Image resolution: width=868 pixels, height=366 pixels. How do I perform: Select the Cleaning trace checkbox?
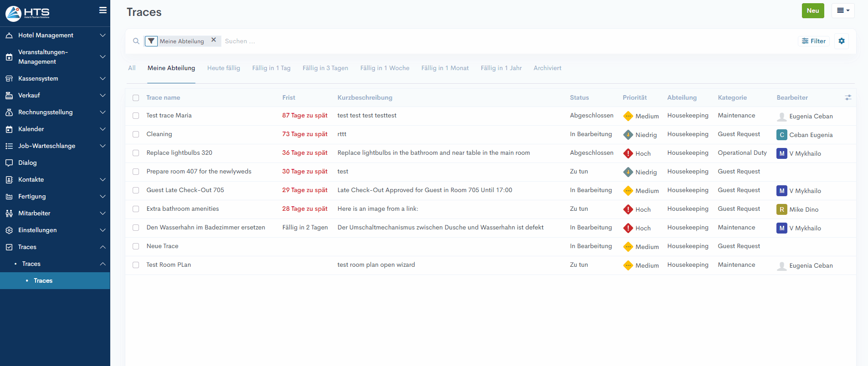(136, 134)
